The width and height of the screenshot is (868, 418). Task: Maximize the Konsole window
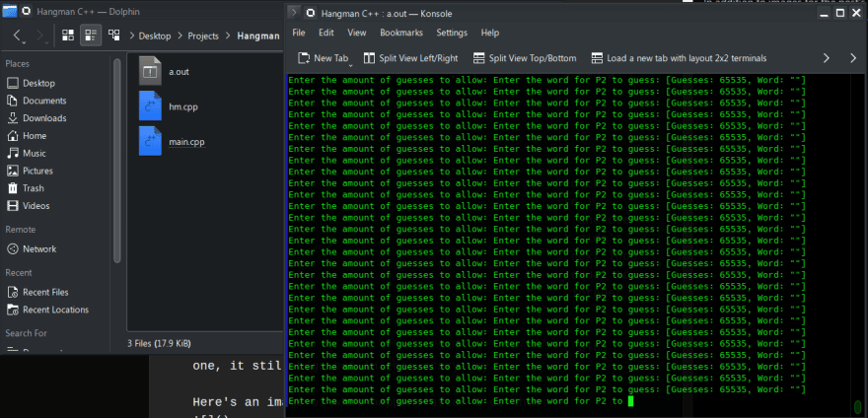840,13
